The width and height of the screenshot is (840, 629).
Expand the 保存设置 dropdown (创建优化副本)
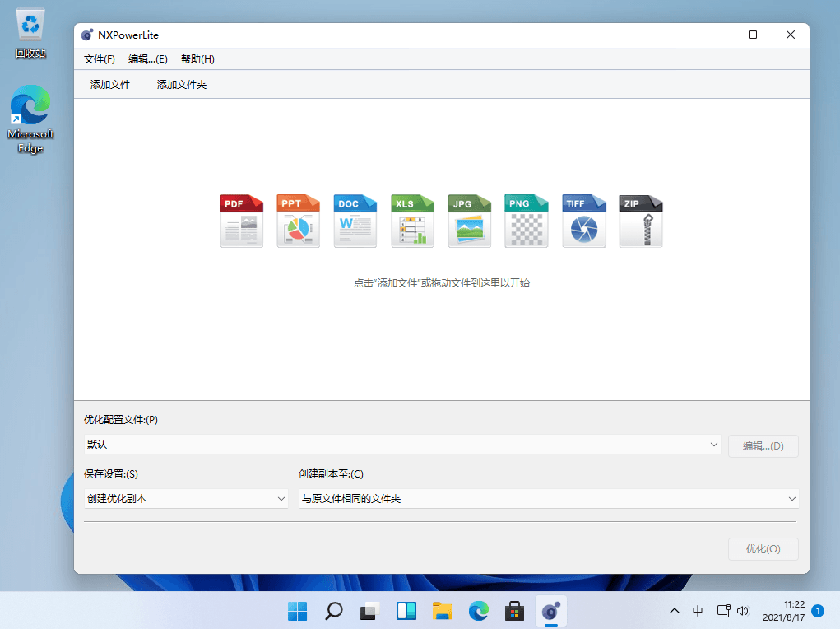pos(186,499)
